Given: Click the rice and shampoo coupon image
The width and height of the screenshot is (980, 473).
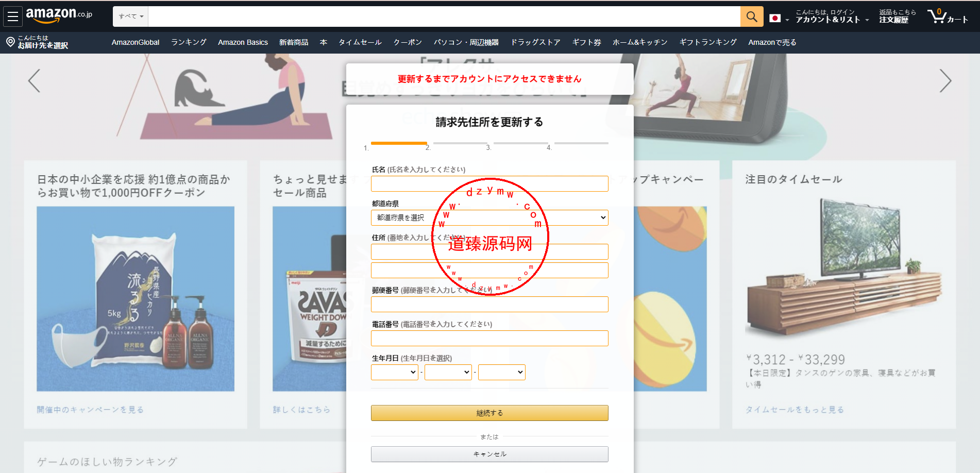Looking at the screenshot, I should [x=136, y=299].
